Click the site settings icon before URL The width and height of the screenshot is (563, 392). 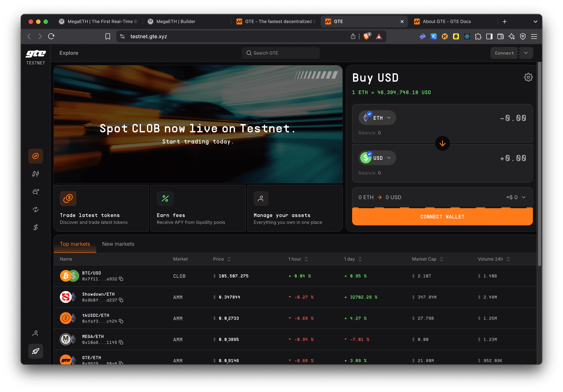point(122,36)
